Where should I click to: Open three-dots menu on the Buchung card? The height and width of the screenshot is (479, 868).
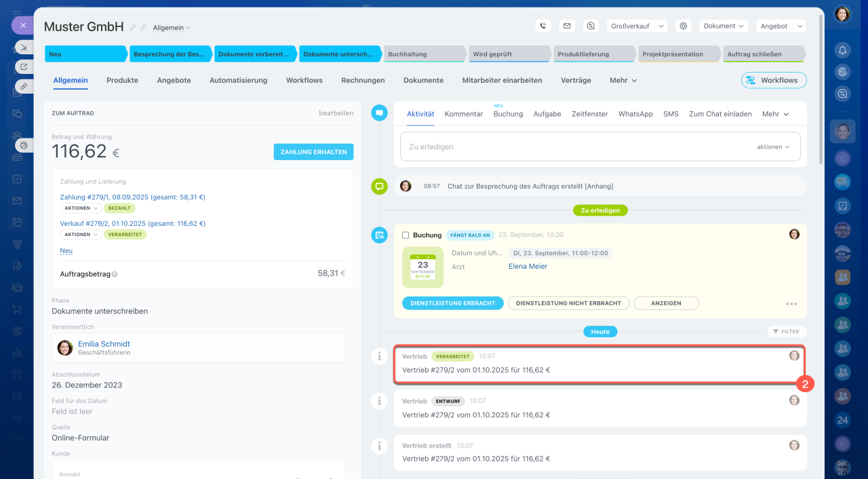[791, 304]
